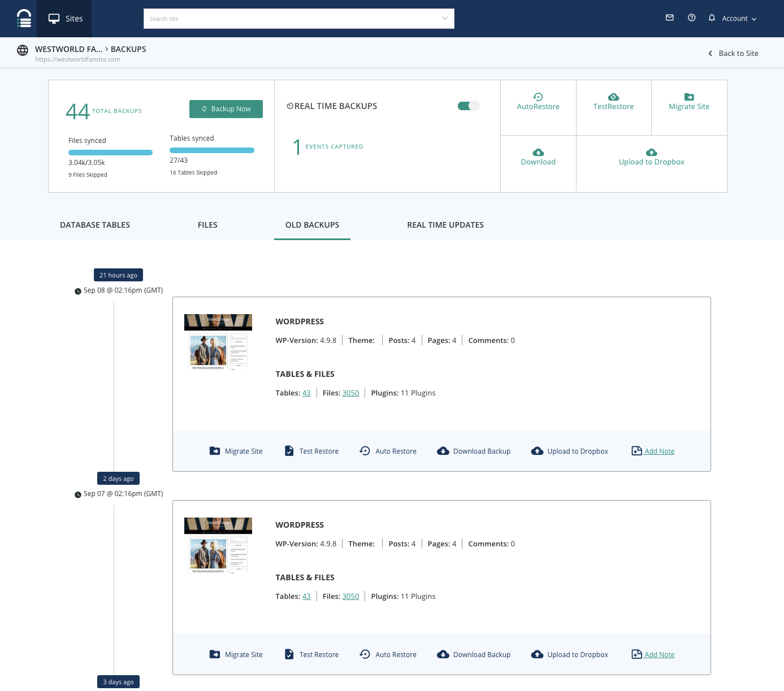Viewport: 784px width, 691px height.
Task: Click the notification bell icon
Action: tap(712, 18)
